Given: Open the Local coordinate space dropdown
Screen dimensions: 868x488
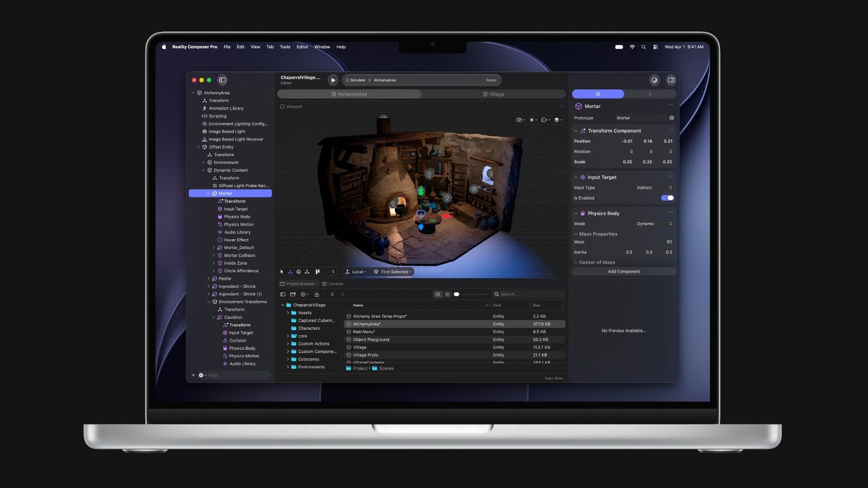Looking at the screenshot, I should [x=356, y=272].
